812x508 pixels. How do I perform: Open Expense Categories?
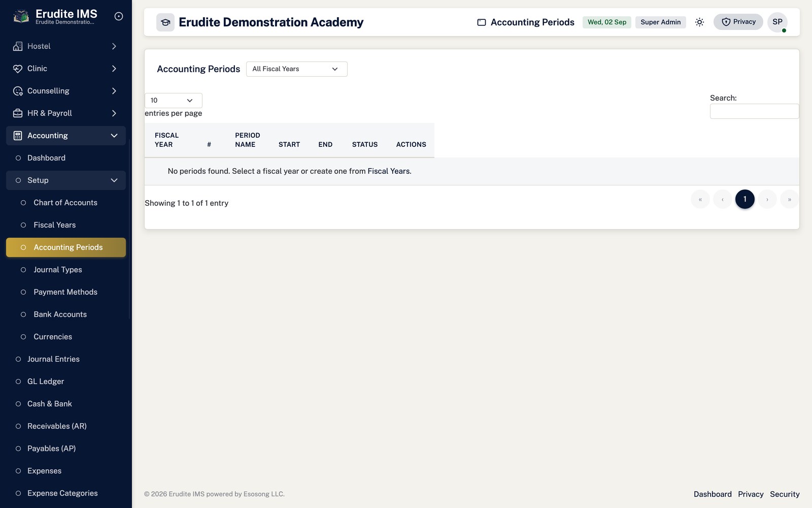[x=66, y=493]
